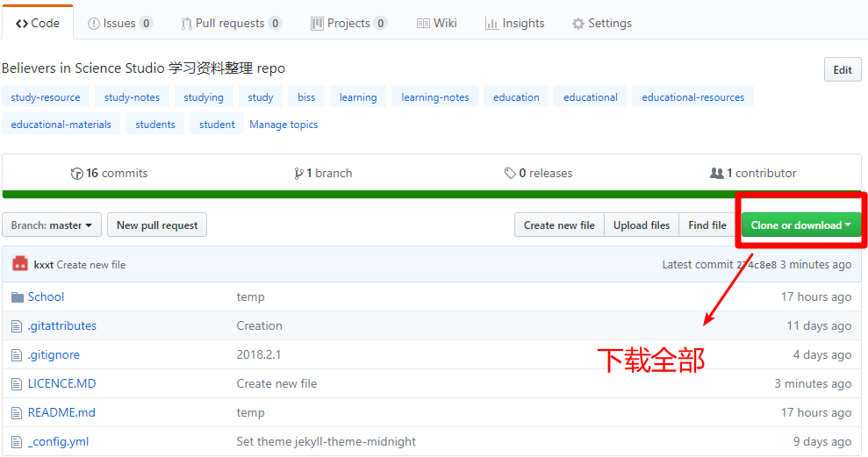Viewport: 868px width, 457px height.
Task: Open the School folder
Action: tap(46, 297)
